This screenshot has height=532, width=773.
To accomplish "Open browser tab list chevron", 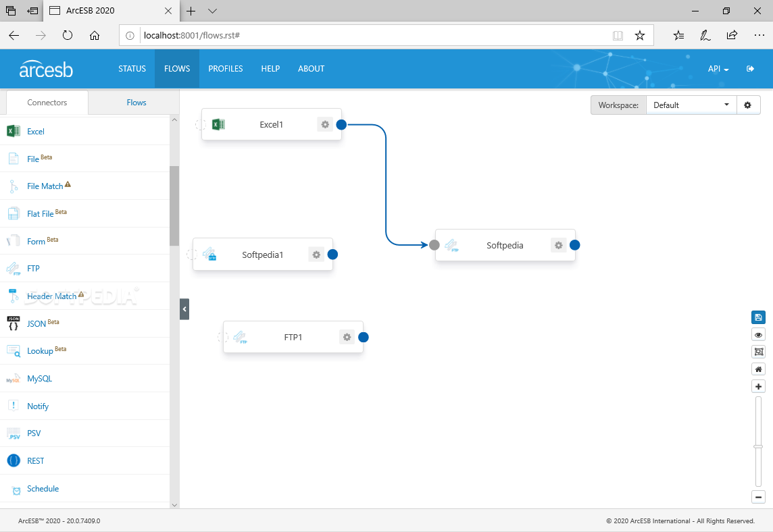I will click(x=212, y=11).
